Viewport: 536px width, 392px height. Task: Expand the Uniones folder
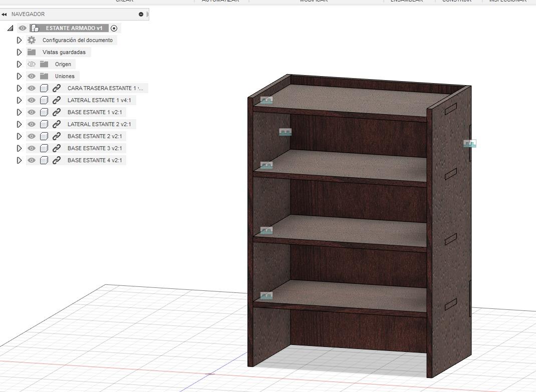(x=19, y=76)
